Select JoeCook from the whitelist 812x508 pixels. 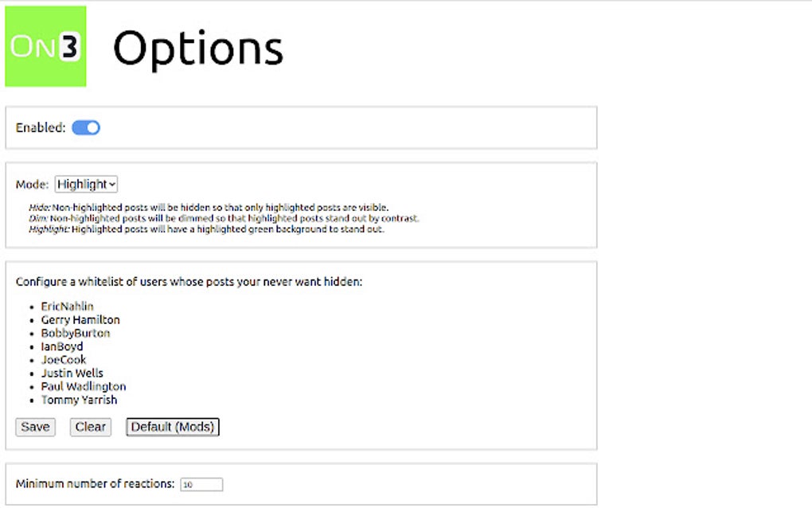point(64,360)
